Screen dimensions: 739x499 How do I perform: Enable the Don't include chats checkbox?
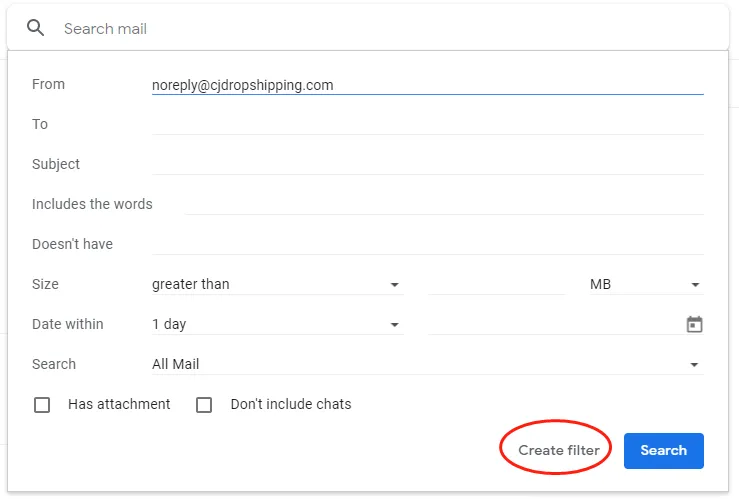(x=204, y=405)
